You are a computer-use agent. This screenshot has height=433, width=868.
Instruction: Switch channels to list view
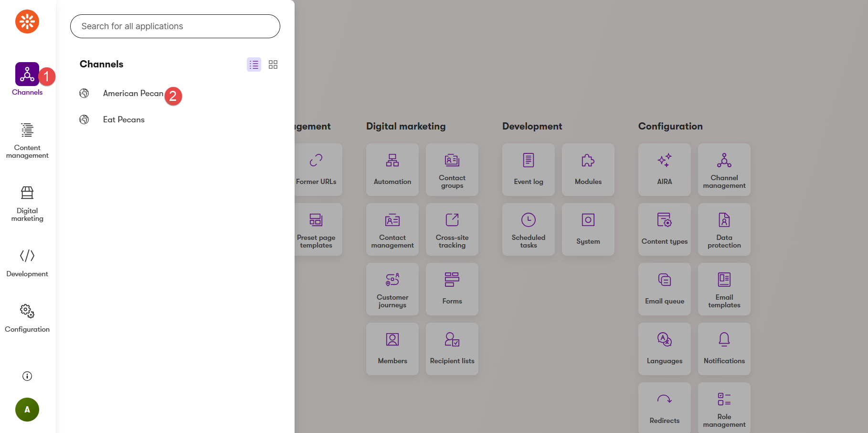(x=254, y=65)
